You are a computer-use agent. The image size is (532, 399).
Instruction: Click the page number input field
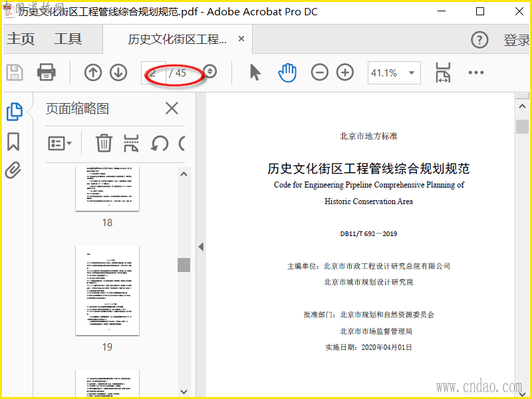click(x=154, y=72)
